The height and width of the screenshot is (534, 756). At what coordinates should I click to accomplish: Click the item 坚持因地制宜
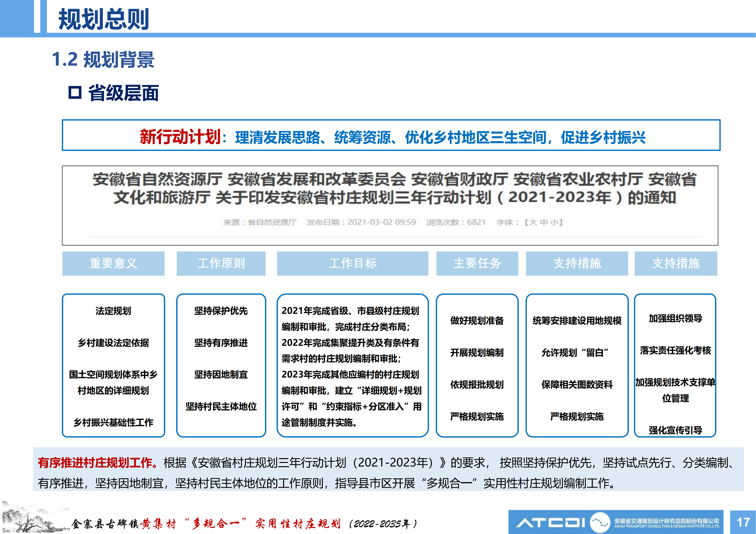click(x=221, y=374)
